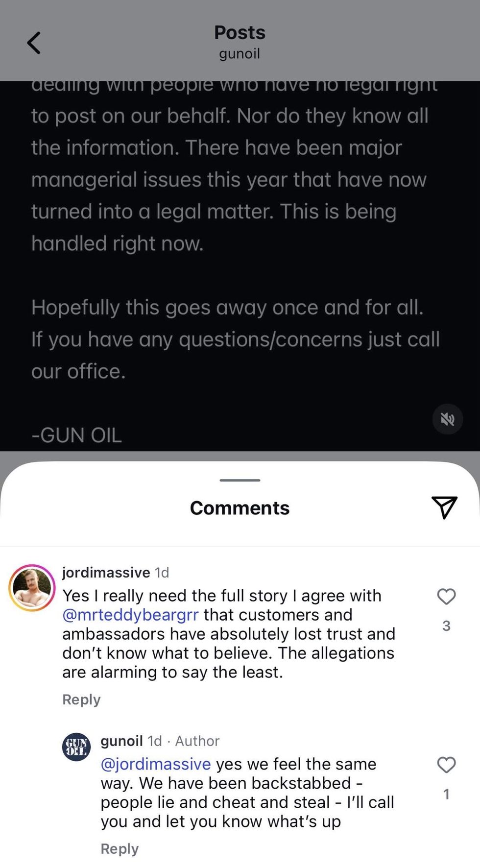View the 1 like count on gunoil's reply

446,794
